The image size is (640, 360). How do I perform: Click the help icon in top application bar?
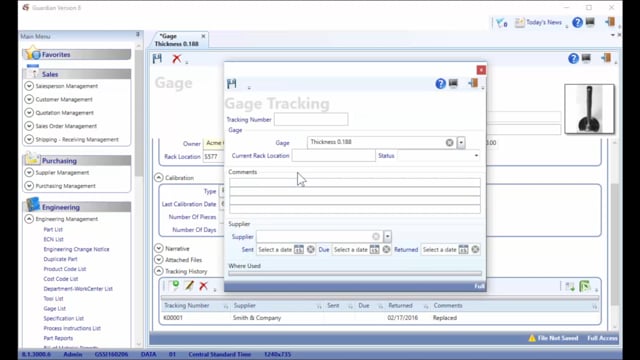577,22
